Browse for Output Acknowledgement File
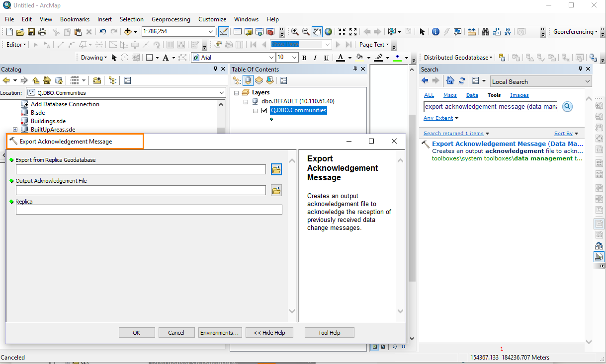The image size is (606, 364). (276, 190)
